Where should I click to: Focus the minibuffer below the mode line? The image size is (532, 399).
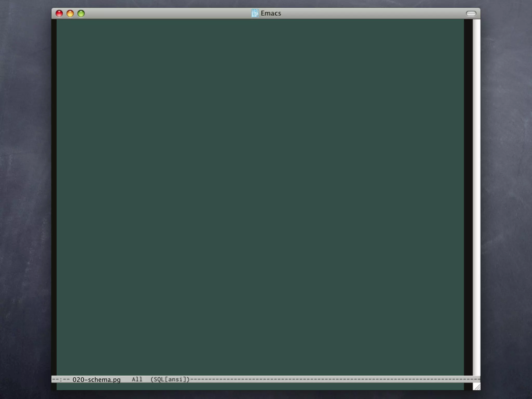point(260,387)
